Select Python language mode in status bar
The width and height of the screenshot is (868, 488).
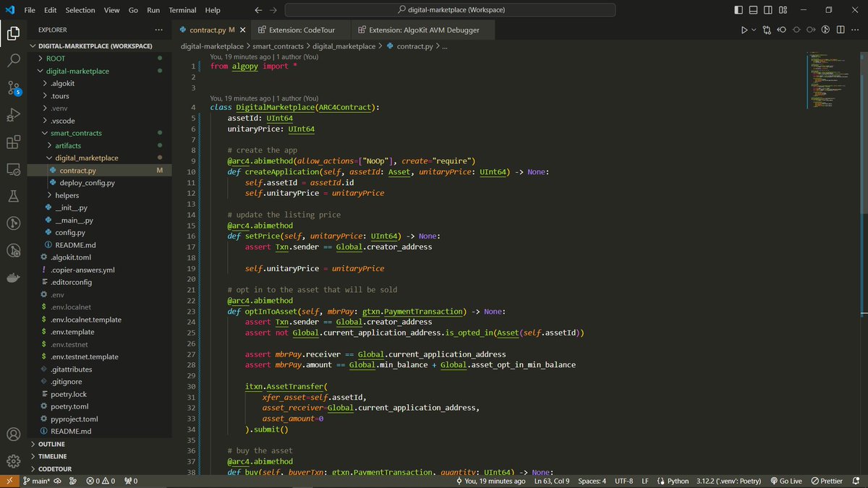(678, 481)
